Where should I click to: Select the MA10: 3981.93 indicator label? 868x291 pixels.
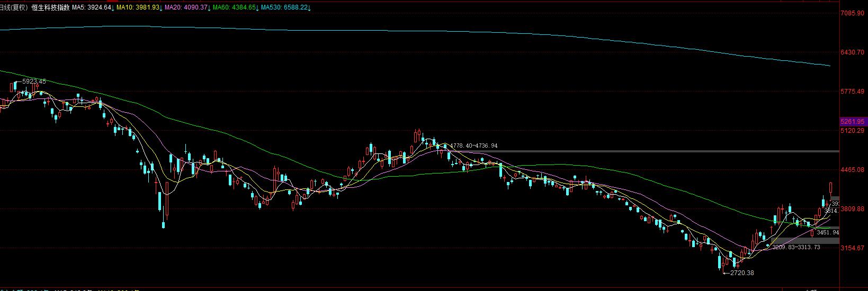pos(138,7)
